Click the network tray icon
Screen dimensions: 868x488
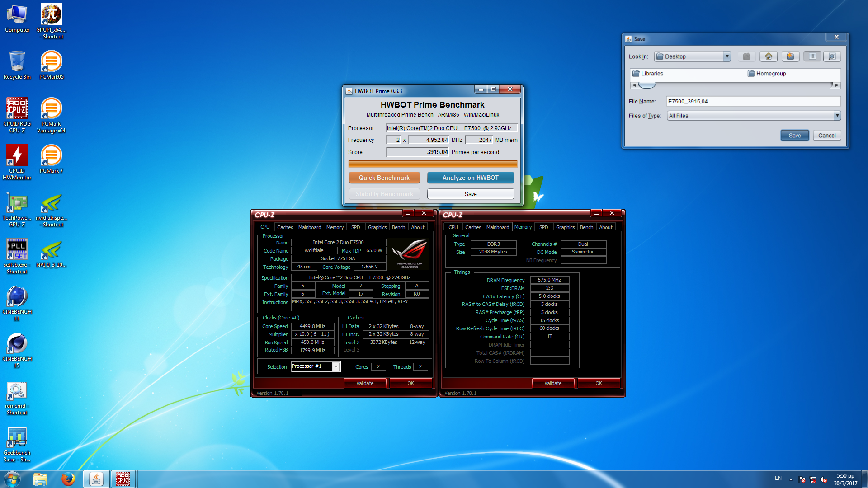coord(812,479)
